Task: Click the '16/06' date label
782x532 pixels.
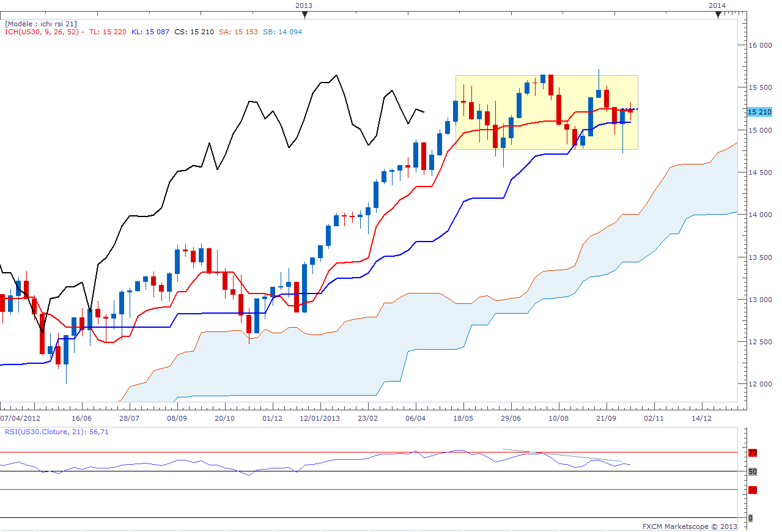Action: (81, 418)
